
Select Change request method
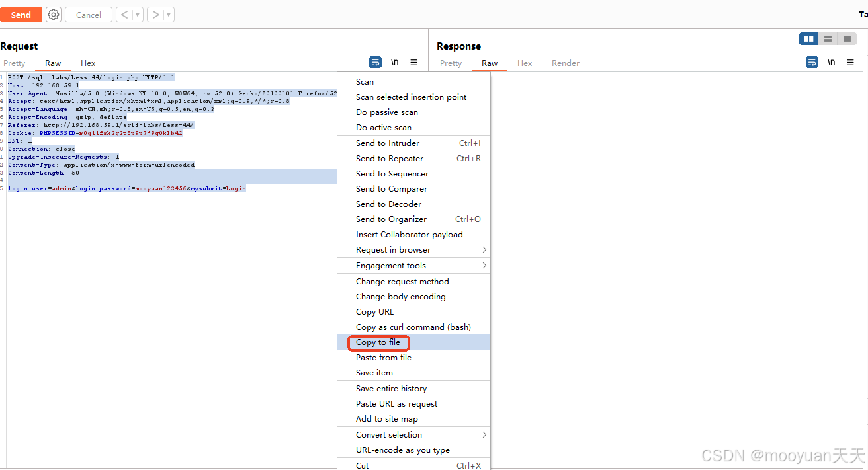(x=413, y=282)
